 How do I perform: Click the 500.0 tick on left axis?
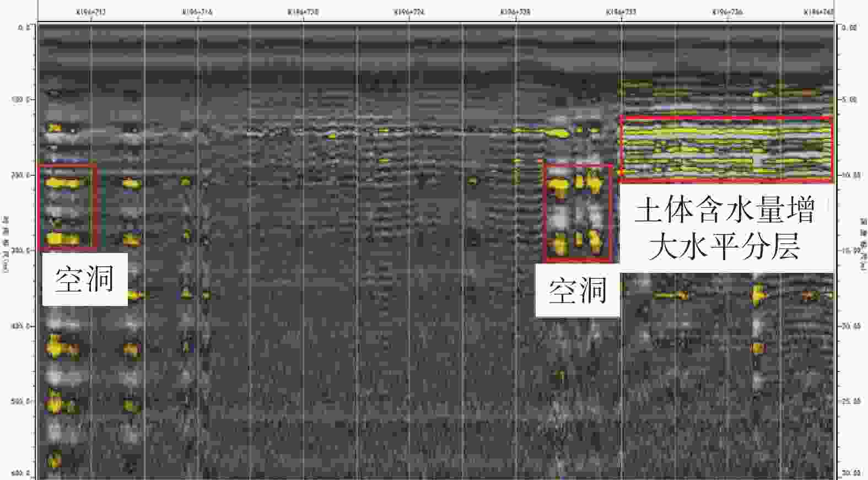(22, 402)
